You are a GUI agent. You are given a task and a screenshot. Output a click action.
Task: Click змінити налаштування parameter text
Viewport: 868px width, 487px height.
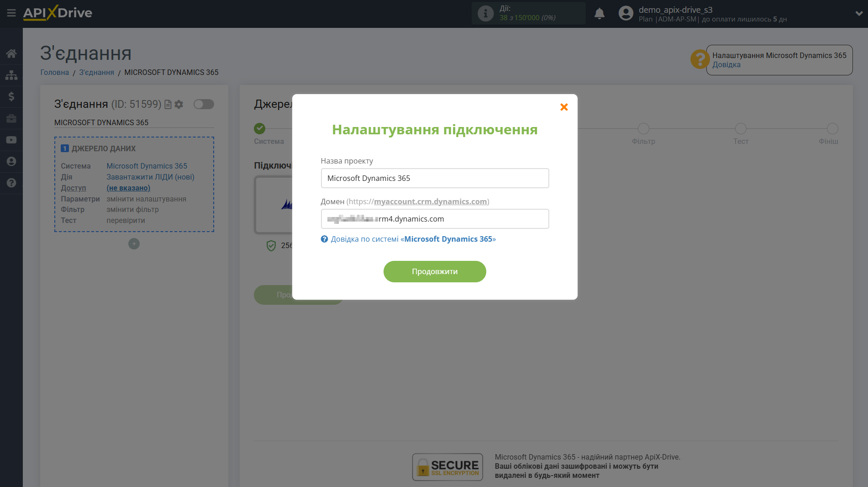tap(147, 199)
